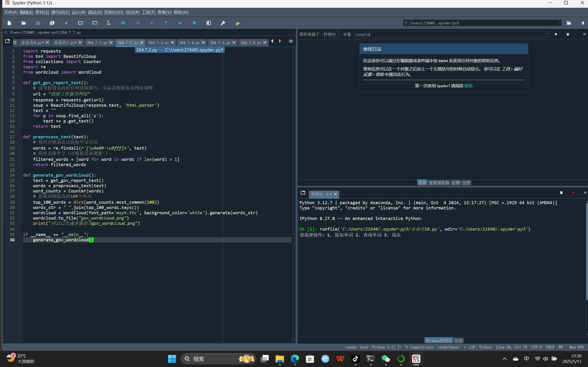Click the Debug file icon
The width and height of the screenshot is (588, 367).
[123, 23]
